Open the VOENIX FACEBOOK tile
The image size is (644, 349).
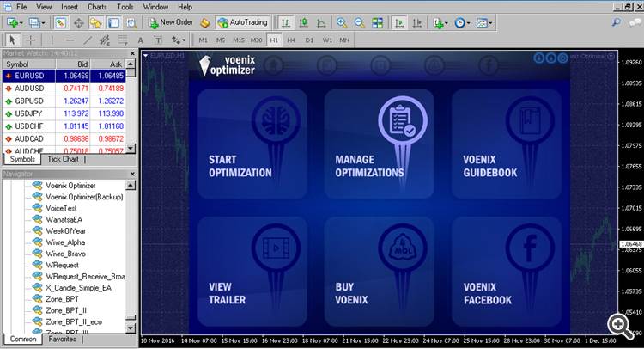[x=507, y=272]
